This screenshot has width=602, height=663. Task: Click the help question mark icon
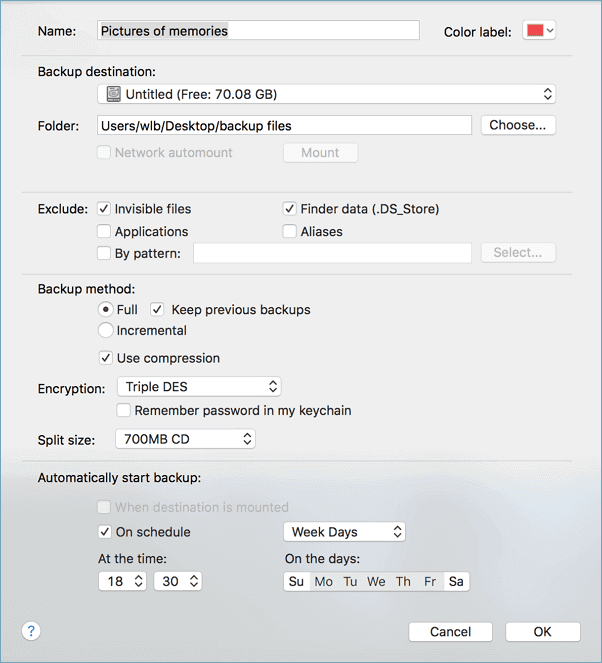click(31, 631)
